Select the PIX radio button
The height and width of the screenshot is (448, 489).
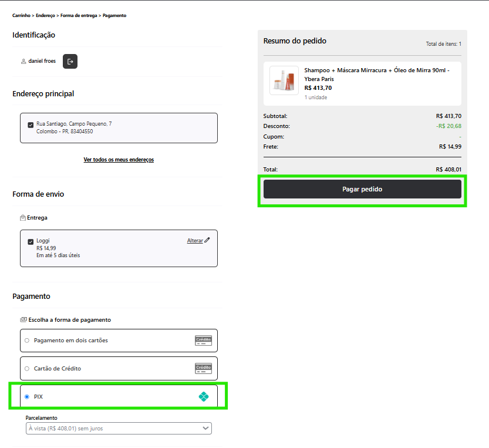(x=27, y=397)
